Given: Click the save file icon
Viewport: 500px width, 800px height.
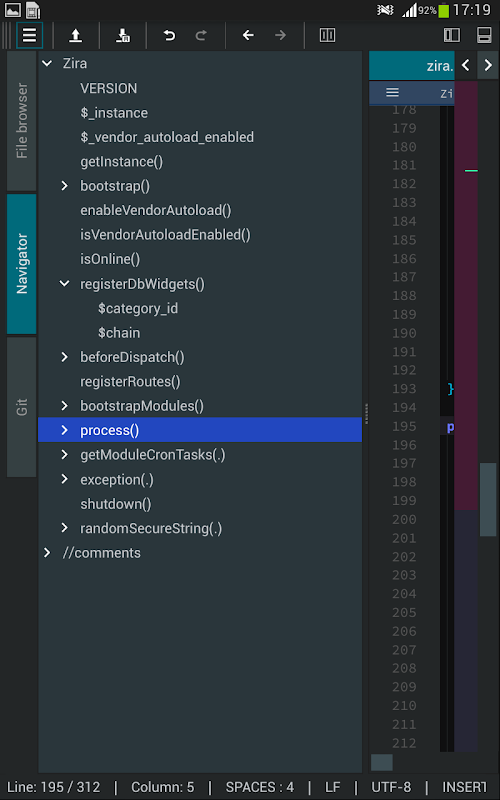Looking at the screenshot, I should pos(123,35).
